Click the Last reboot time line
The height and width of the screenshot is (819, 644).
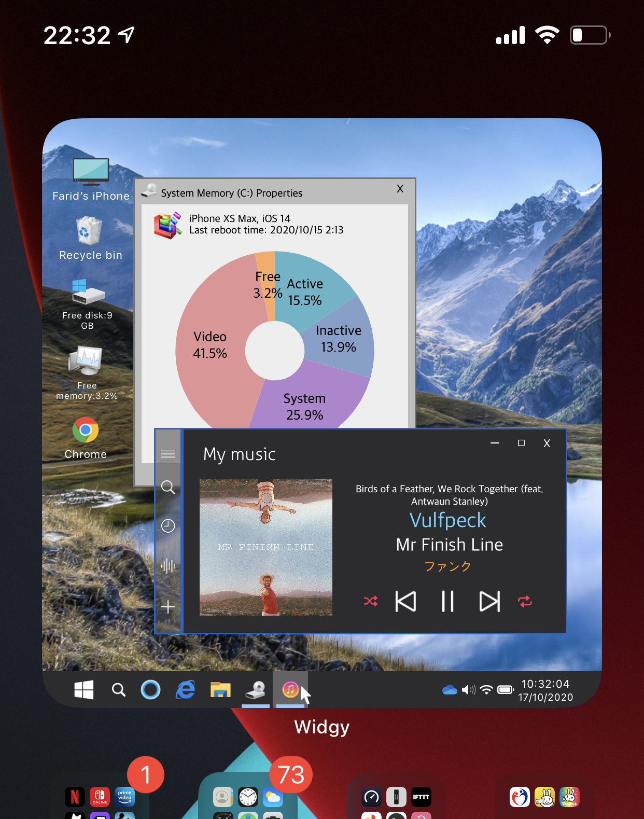pyautogui.click(x=266, y=230)
